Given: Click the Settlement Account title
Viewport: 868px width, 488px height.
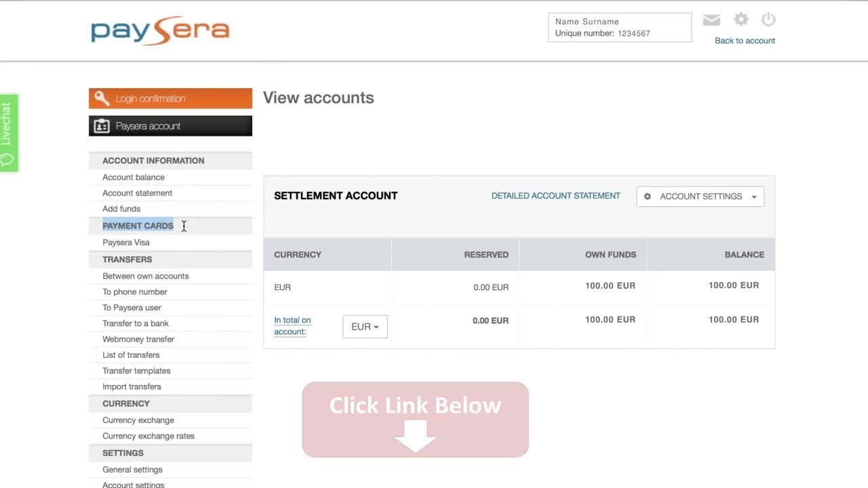Looking at the screenshot, I should (336, 196).
